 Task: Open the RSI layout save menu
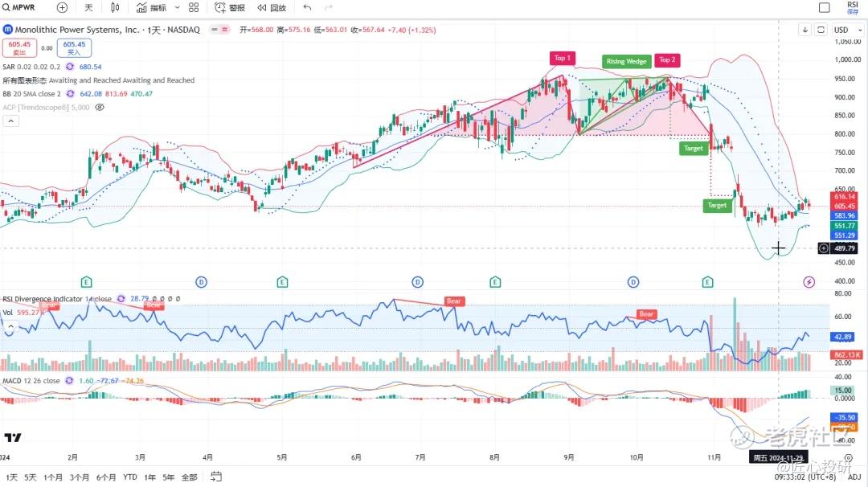[x=853, y=7]
